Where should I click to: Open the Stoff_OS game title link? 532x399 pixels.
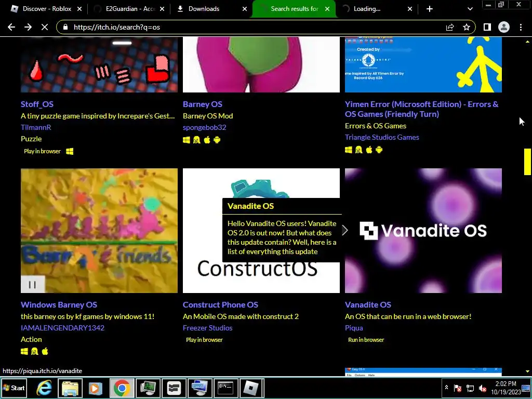pyautogui.click(x=37, y=104)
